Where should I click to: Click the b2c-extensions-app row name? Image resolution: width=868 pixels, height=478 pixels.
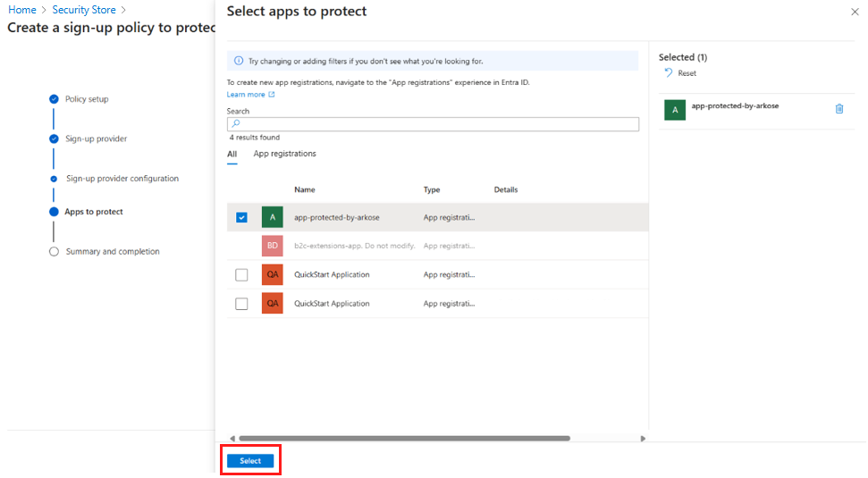(x=355, y=246)
